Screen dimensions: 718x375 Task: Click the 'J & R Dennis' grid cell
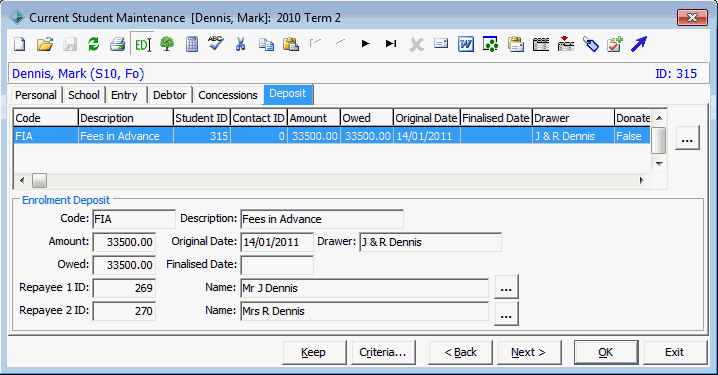click(x=573, y=136)
